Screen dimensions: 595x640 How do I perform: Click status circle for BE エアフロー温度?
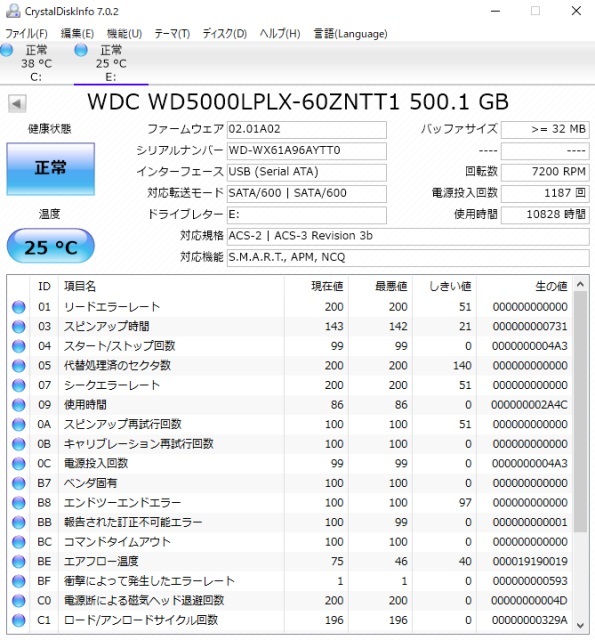coord(18,562)
